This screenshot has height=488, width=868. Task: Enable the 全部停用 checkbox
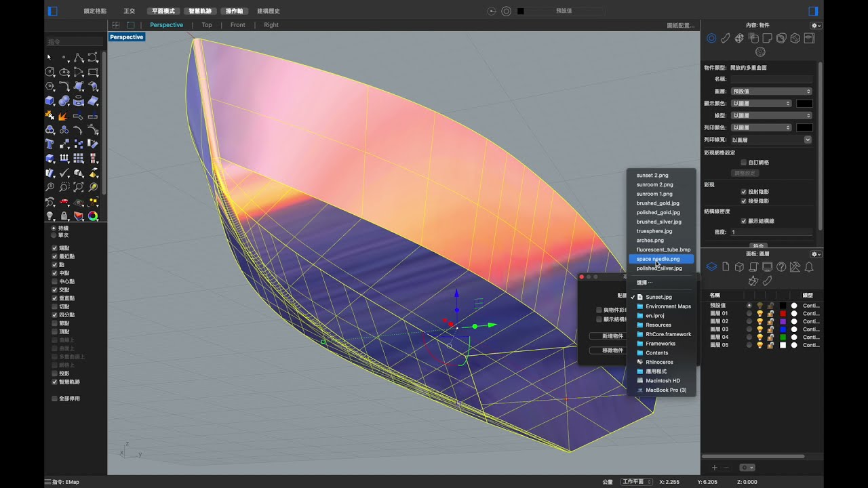54,399
